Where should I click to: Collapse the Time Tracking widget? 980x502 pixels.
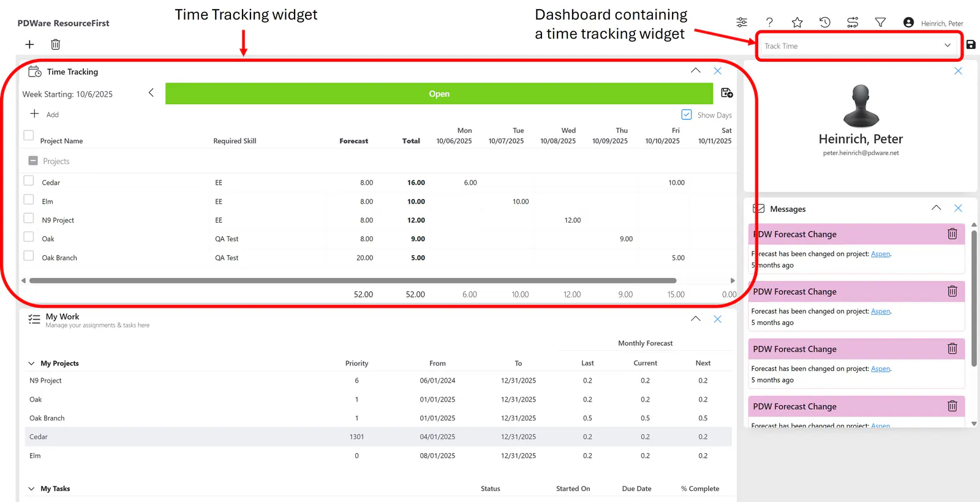(x=696, y=70)
